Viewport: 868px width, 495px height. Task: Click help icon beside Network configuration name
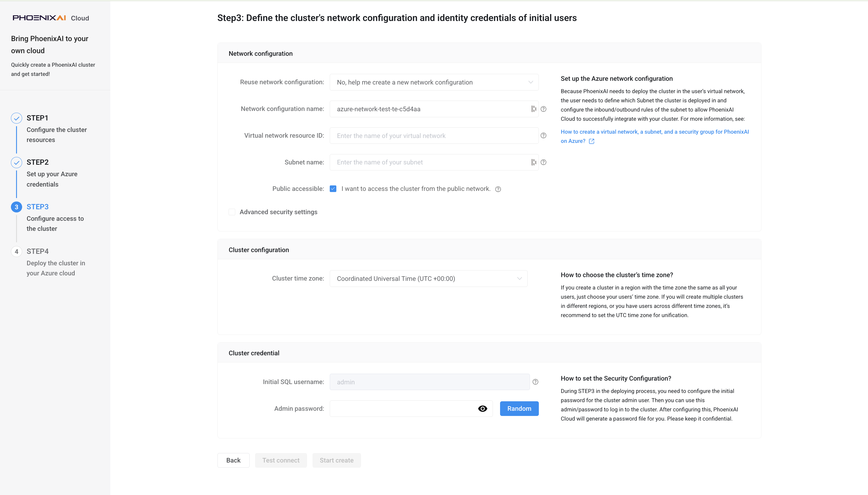pos(543,109)
